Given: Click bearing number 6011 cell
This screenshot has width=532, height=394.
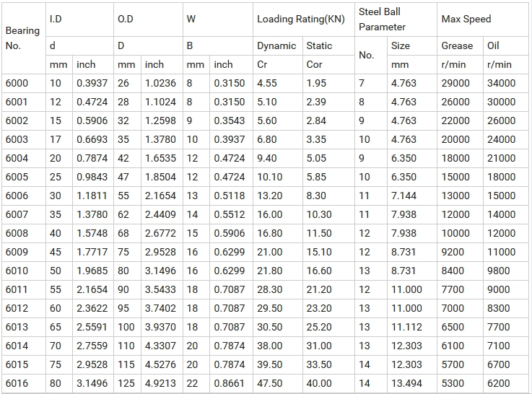Looking at the screenshot, I should (24, 289).
